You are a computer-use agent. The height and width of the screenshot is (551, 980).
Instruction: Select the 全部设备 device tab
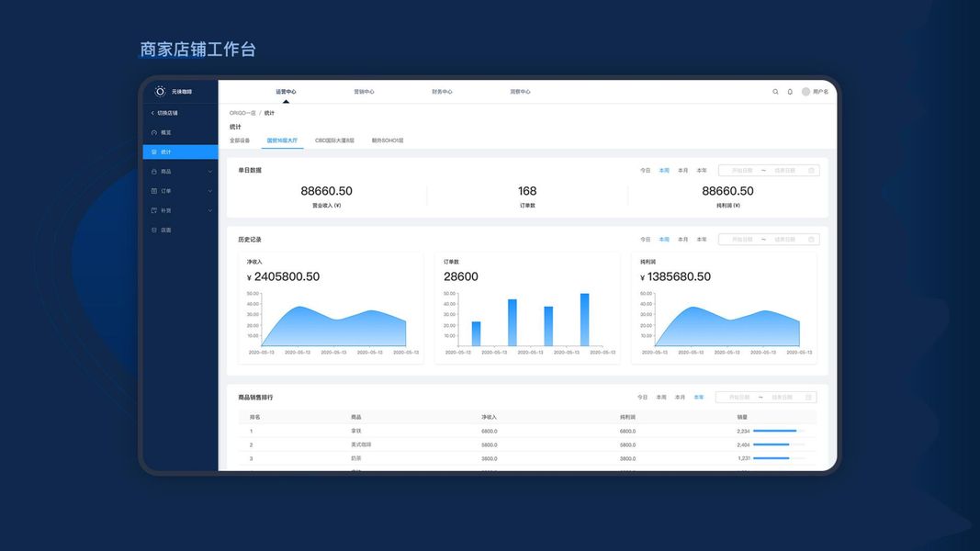coord(240,141)
